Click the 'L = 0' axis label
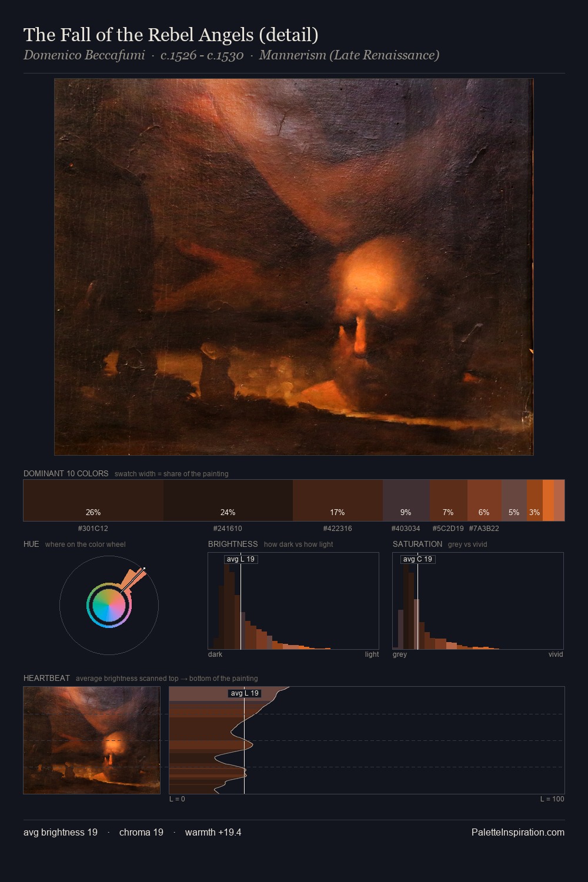The width and height of the screenshot is (588, 882). [177, 799]
